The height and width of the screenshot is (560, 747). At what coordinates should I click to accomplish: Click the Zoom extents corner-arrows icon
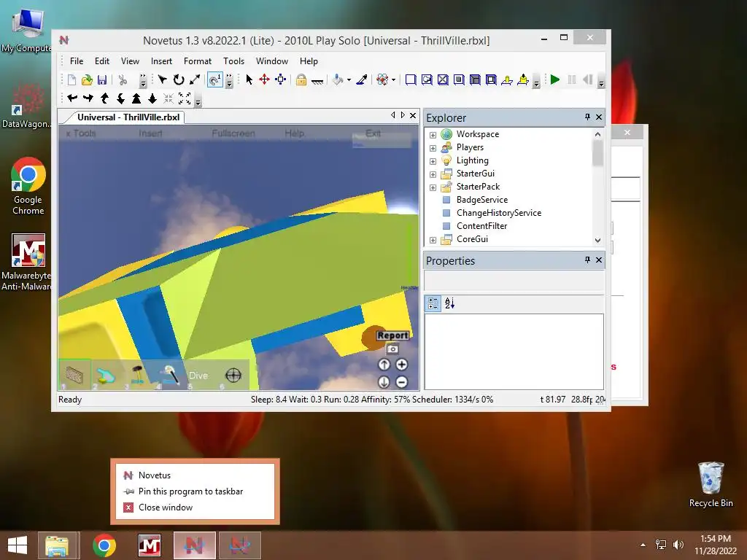tap(185, 98)
